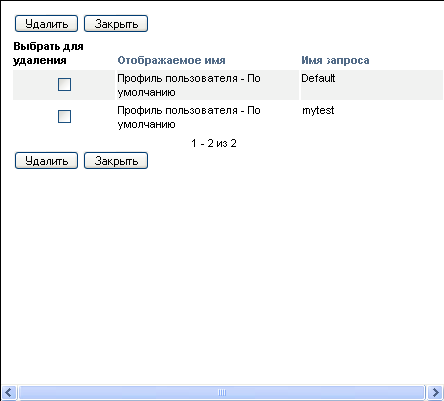This screenshot has height=401, width=444.
Task: Click the top Удалить button
Action: pyautogui.click(x=46, y=24)
